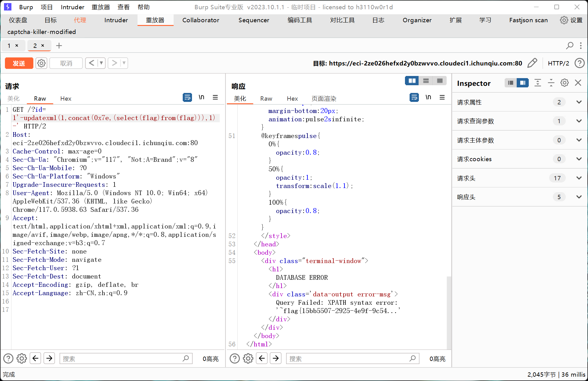Open request pane hamburger menu
Image resolution: width=588 pixels, height=381 pixels.
(215, 97)
